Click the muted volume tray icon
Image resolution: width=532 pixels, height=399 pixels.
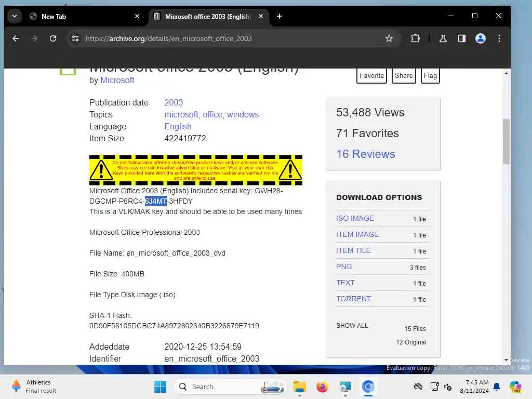(x=448, y=387)
